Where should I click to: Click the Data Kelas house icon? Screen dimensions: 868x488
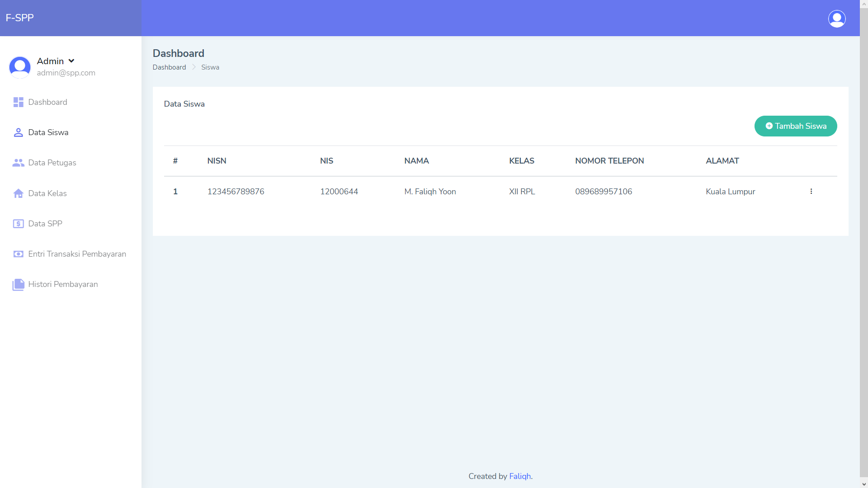click(18, 193)
